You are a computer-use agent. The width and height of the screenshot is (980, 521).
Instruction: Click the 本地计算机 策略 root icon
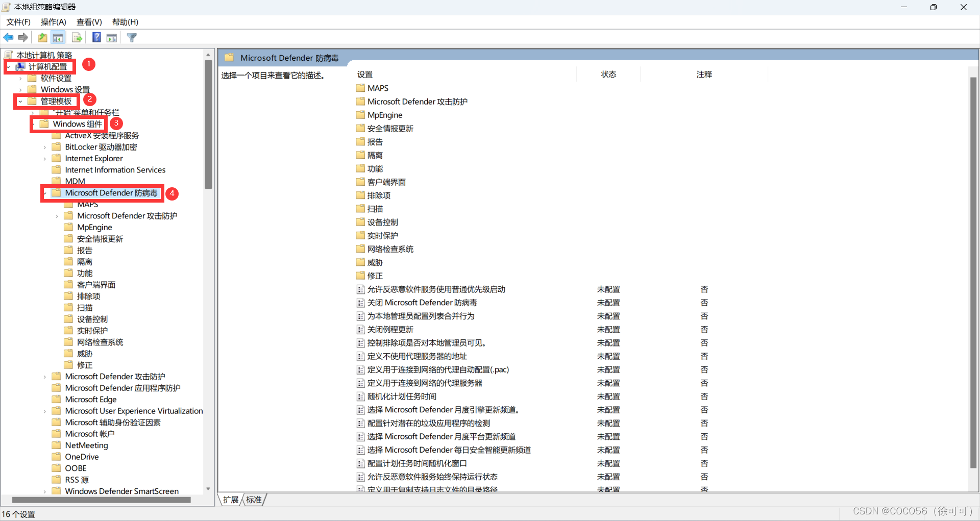[x=9, y=55]
